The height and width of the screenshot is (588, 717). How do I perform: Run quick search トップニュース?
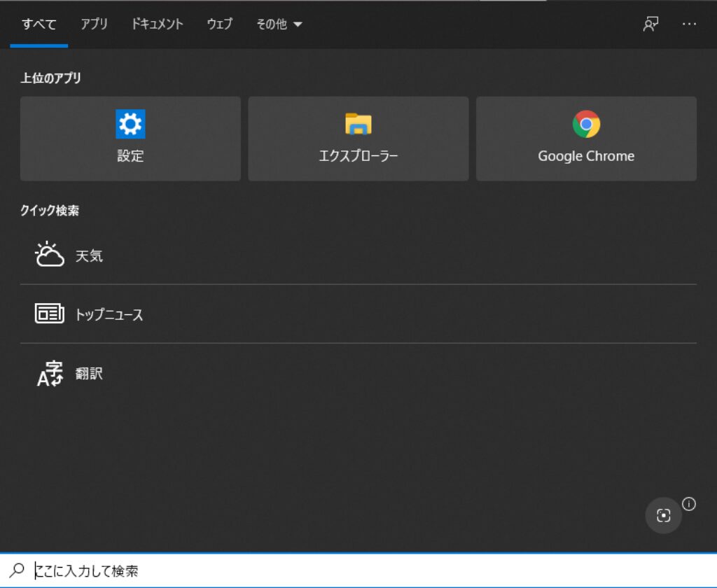coord(358,314)
